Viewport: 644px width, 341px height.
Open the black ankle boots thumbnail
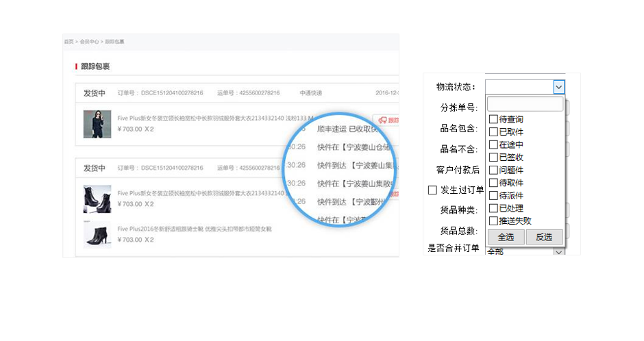(x=97, y=198)
